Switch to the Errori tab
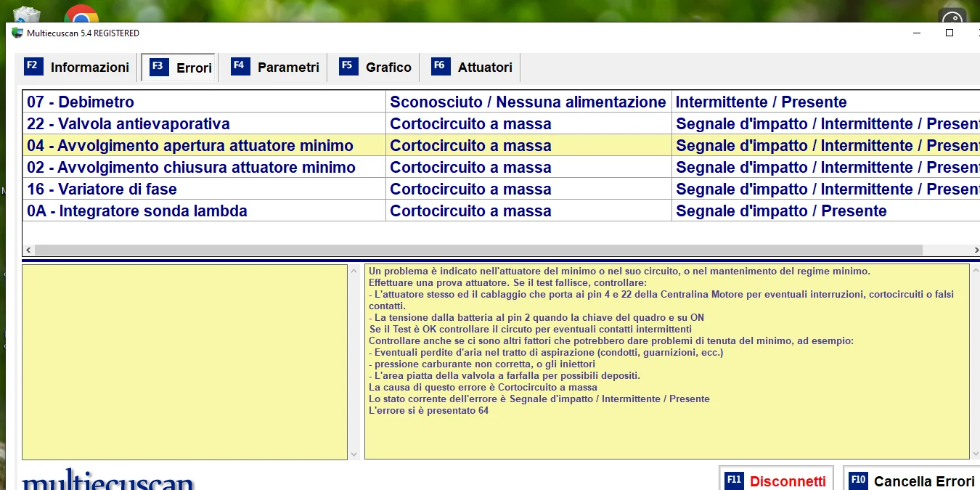The height and width of the screenshot is (490, 980). (179, 68)
